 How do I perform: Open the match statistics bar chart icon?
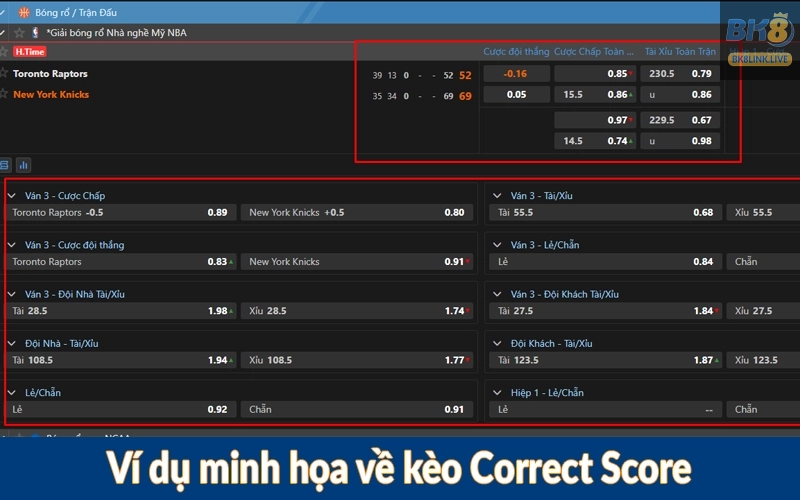click(23, 165)
